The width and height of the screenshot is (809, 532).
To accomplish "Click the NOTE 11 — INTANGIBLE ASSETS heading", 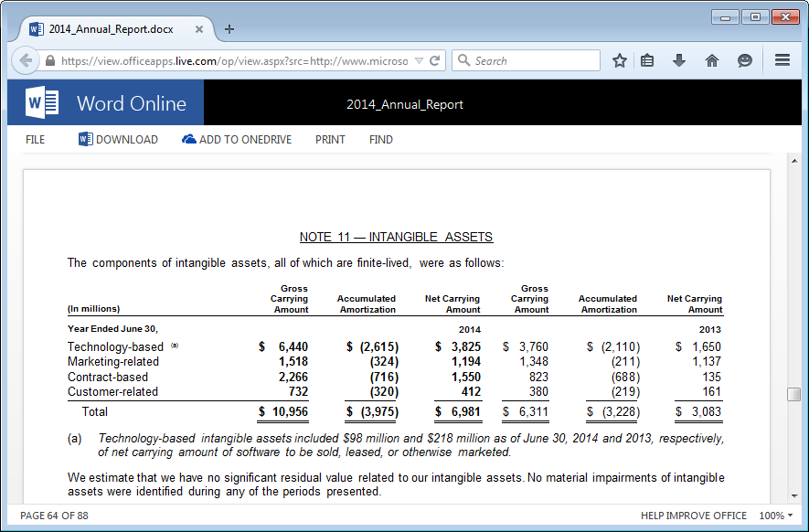I will 396,237.
